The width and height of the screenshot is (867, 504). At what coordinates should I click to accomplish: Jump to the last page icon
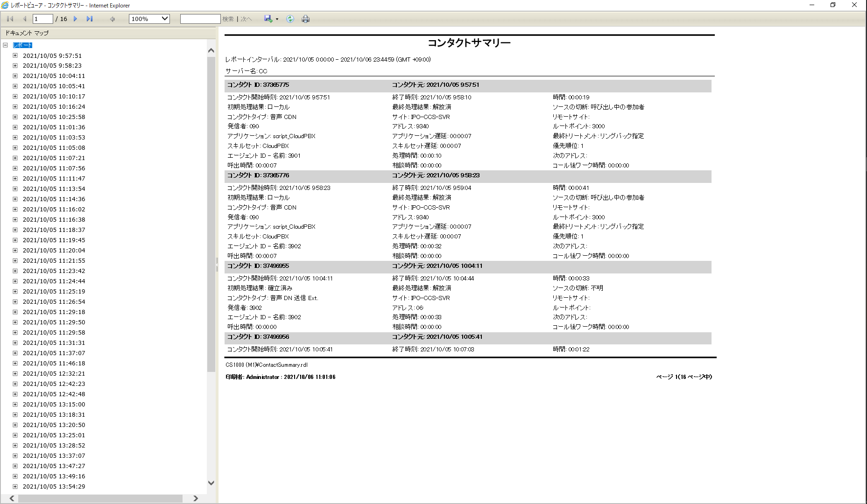click(x=90, y=19)
